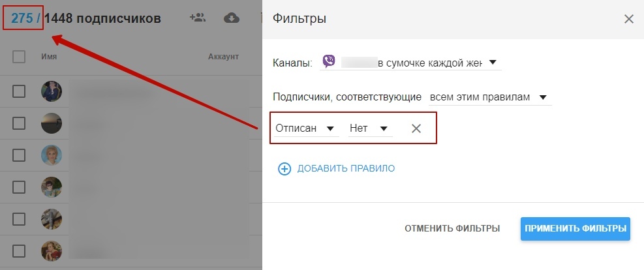
Task: Tick the last visible subscriber checkbox
Action: coord(19,250)
